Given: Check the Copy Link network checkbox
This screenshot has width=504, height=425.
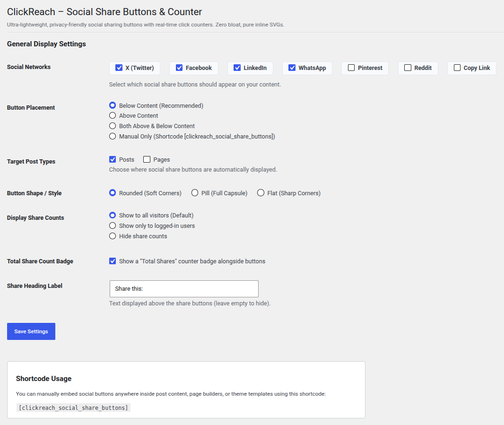Looking at the screenshot, I should point(457,68).
